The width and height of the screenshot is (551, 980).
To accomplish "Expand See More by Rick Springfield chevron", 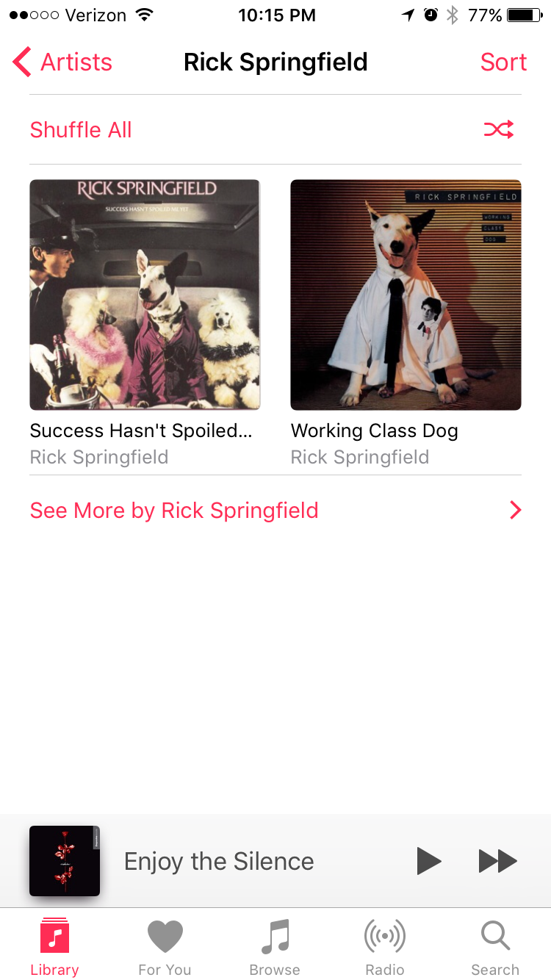I will click(x=516, y=511).
